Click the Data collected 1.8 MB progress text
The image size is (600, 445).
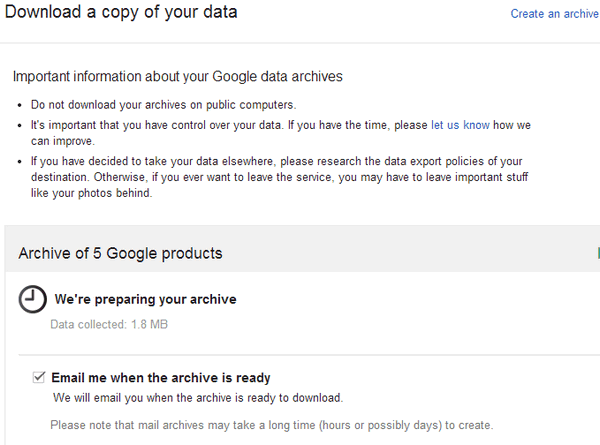[x=109, y=324]
